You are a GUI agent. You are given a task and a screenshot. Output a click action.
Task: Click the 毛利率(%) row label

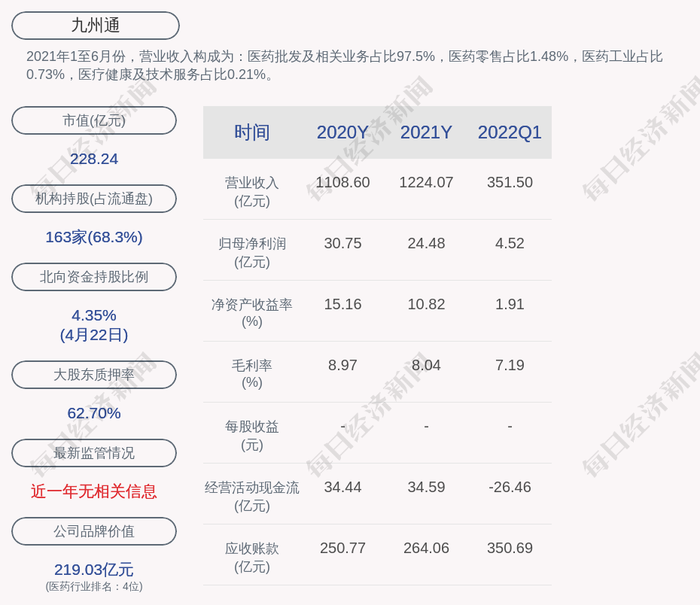pos(252,374)
